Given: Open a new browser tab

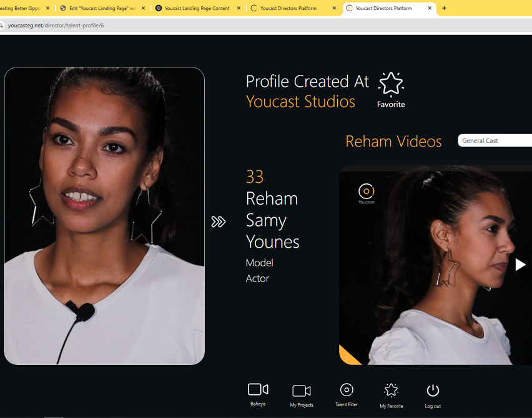Looking at the screenshot, I should pos(444,8).
